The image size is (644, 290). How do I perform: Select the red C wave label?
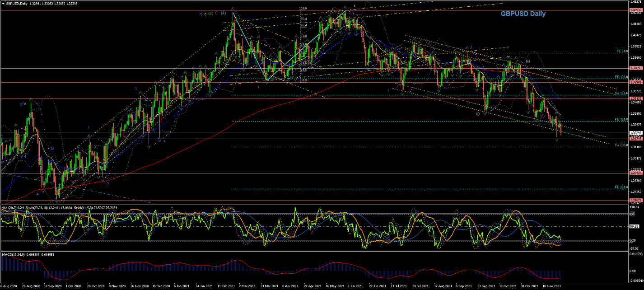coord(217,13)
